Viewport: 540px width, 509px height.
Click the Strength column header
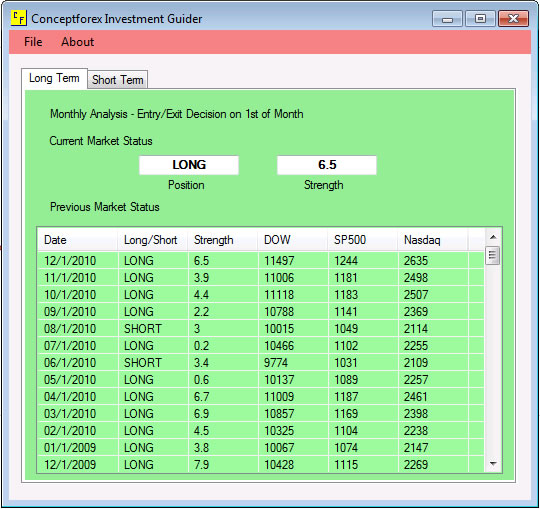222,240
